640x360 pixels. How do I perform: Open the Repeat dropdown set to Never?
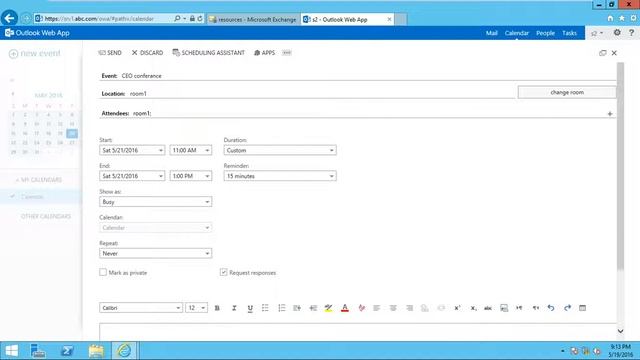[x=156, y=253]
